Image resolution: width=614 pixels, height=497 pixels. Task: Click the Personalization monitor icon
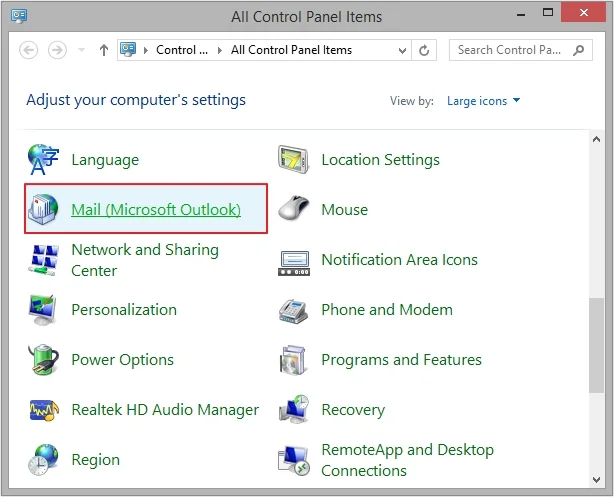43,310
